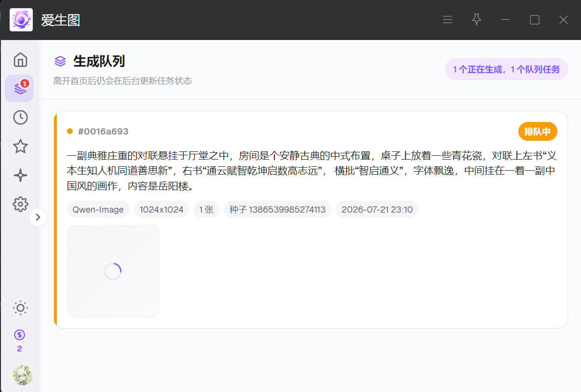Screen dimensions: 581x392
Task: Open the hamburger menu in the title bar
Action: click(x=447, y=20)
